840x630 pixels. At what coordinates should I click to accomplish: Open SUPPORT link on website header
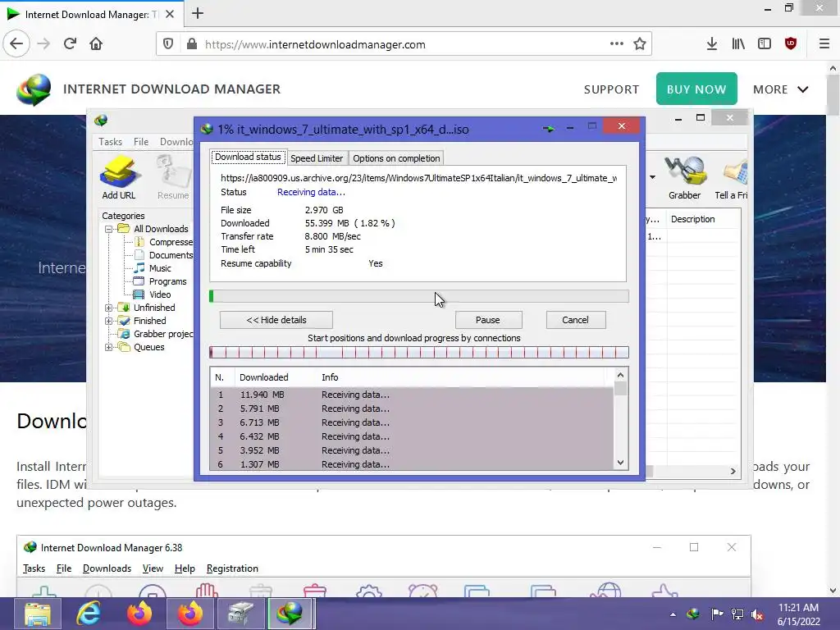pos(611,89)
